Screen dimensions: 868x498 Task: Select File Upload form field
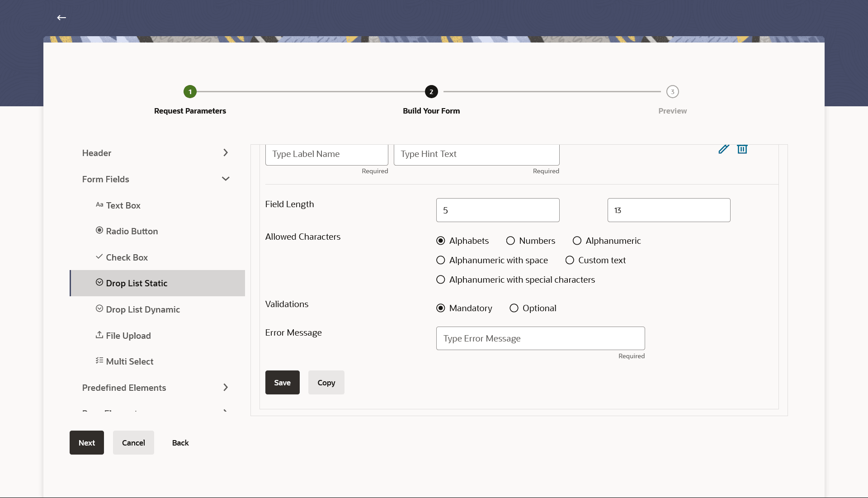128,336
